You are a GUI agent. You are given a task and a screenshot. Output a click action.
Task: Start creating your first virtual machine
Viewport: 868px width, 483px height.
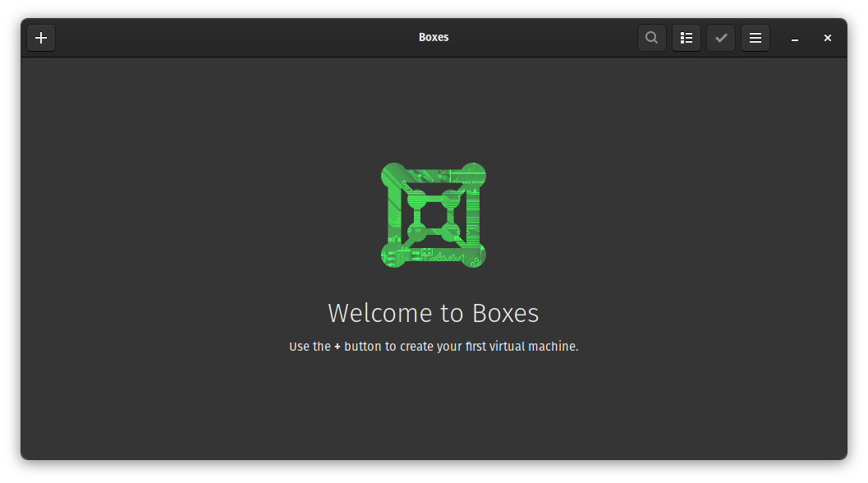click(40, 37)
